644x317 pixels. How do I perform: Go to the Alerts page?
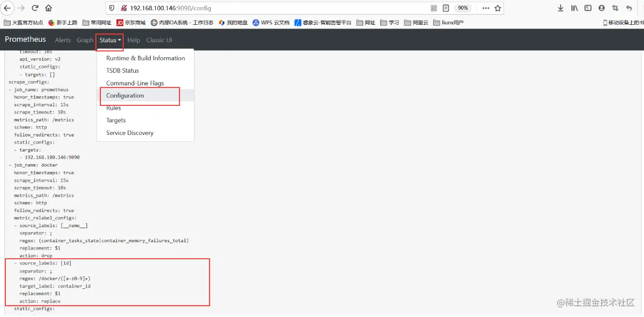point(63,40)
